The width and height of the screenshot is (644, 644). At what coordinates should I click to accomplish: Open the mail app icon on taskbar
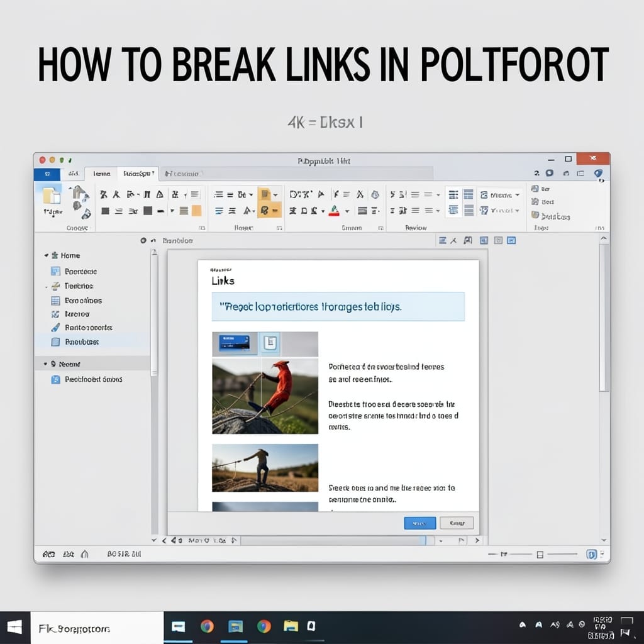tap(178, 627)
